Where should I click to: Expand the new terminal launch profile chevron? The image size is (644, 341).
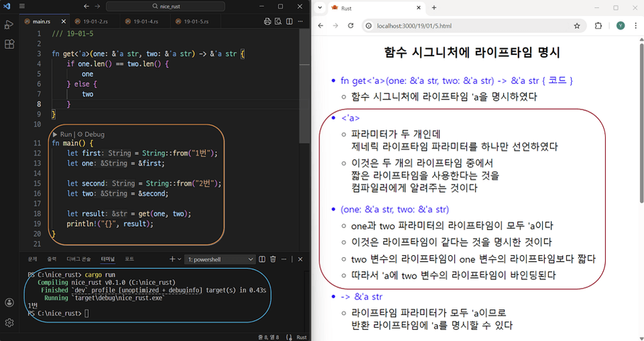point(179,259)
